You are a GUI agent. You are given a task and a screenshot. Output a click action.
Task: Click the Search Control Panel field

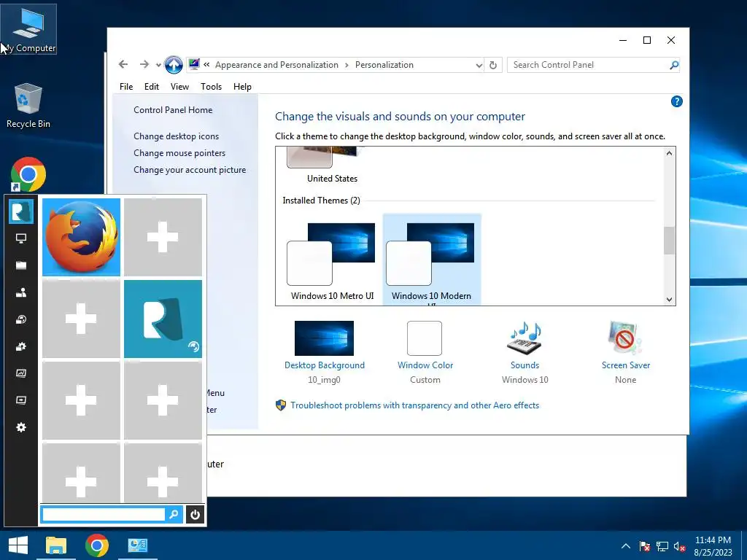[587, 65]
